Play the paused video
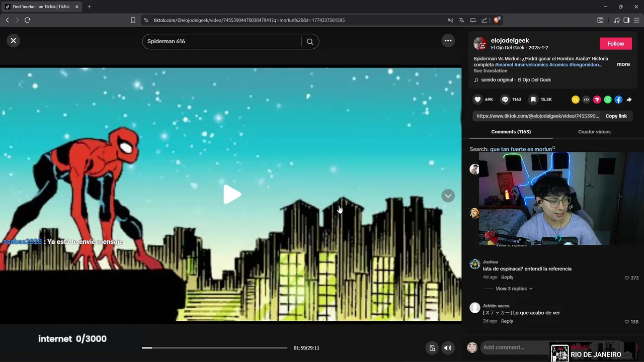 [231, 195]
